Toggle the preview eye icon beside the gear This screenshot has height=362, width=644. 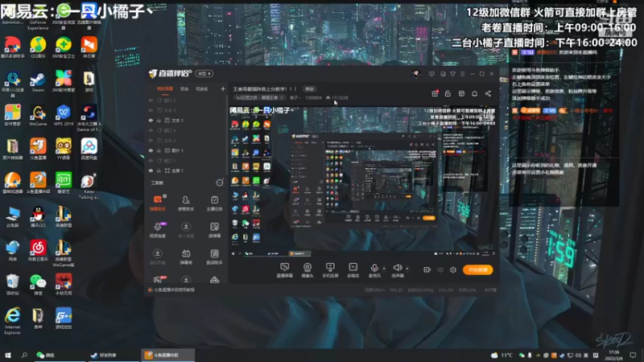pyautogui.click(x=440, y=269)
